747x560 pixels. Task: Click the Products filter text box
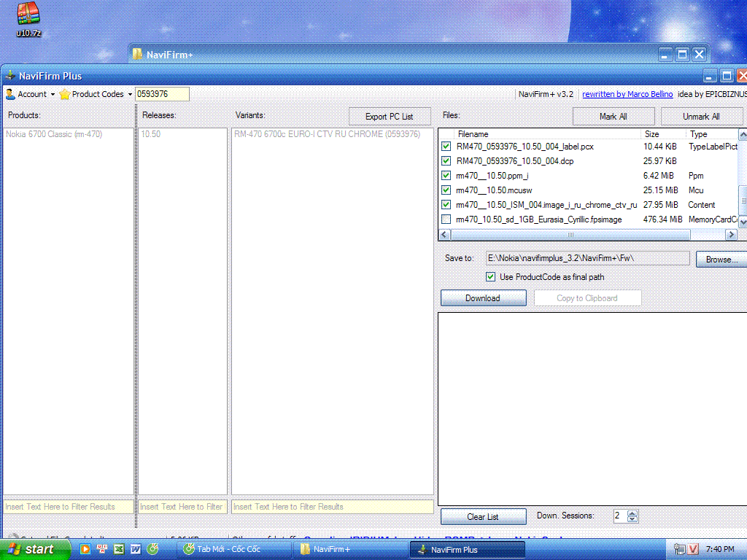tap(68, 507)
